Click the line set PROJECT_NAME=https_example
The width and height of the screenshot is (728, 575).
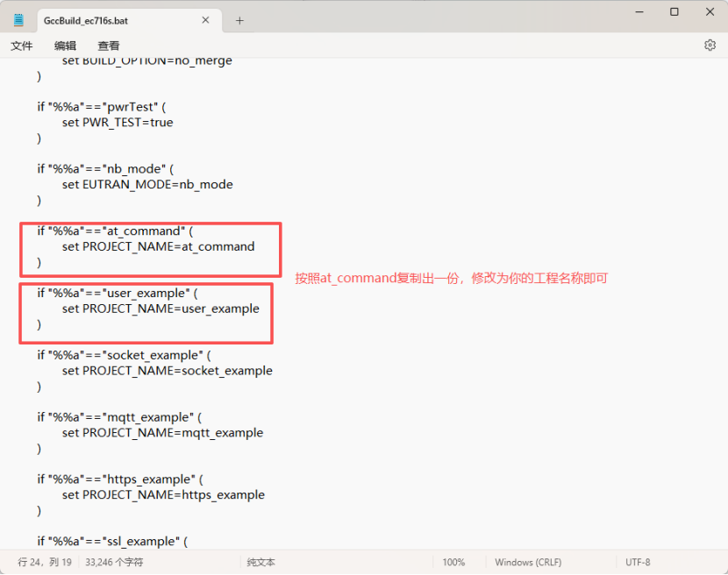[163, 495]
